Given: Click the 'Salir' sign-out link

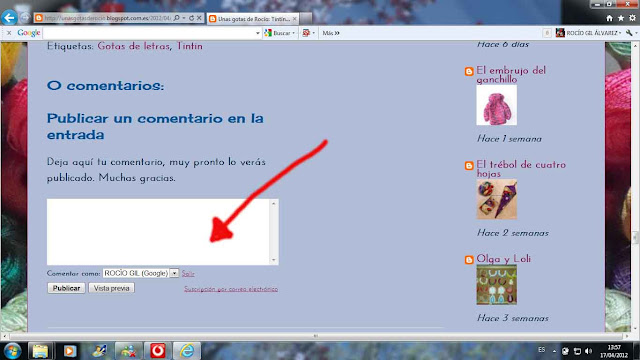Looking at the screenshot, I should [188, 273].
